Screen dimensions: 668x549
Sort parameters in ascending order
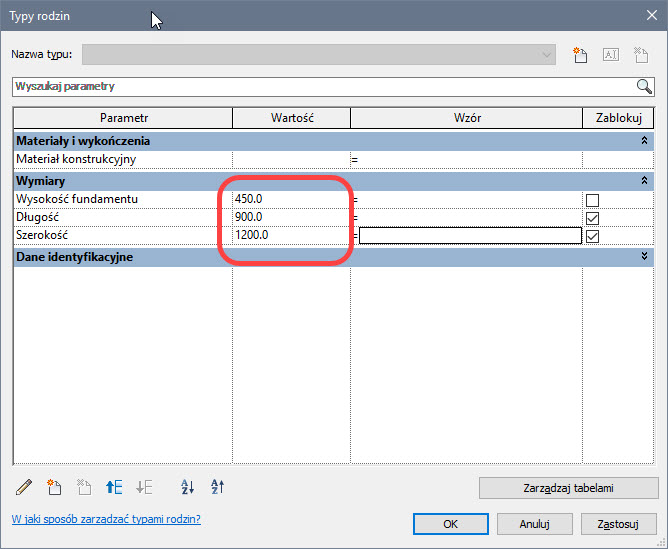[x=187, y=488]
